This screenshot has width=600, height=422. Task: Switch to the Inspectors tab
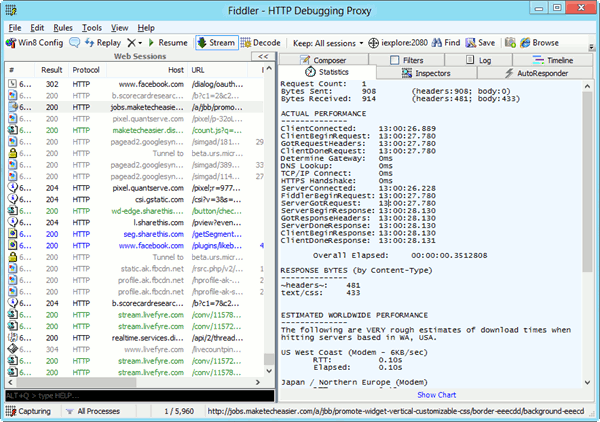(426, 73)
